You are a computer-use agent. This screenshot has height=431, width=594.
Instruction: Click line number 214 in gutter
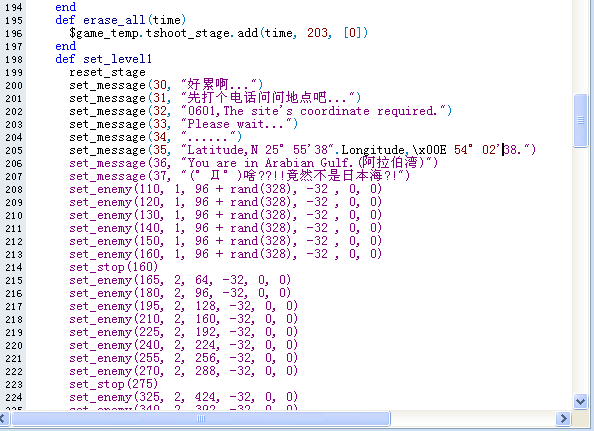14,267
